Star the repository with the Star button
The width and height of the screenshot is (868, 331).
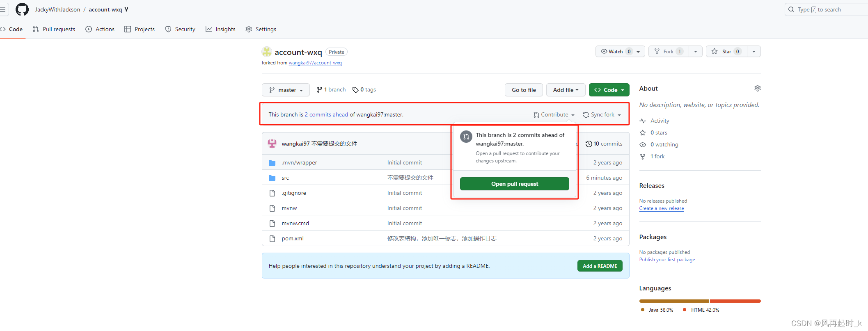[x=726, y=51]
